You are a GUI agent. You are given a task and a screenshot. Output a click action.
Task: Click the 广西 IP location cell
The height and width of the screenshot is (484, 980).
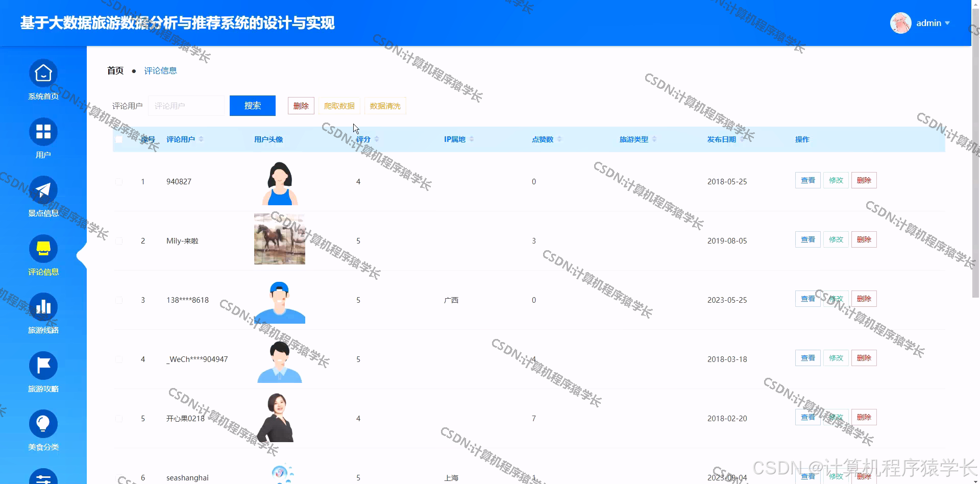coord(451,300)
